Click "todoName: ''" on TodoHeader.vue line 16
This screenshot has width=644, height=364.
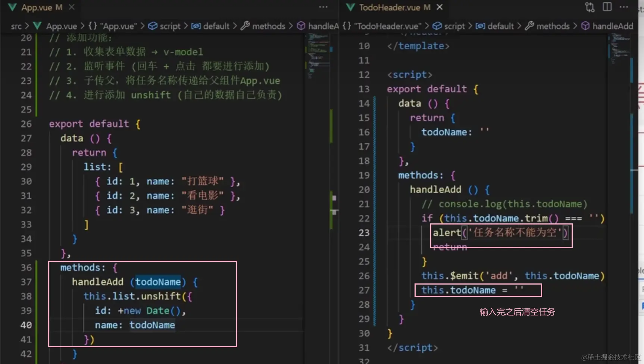click(455, 132)
